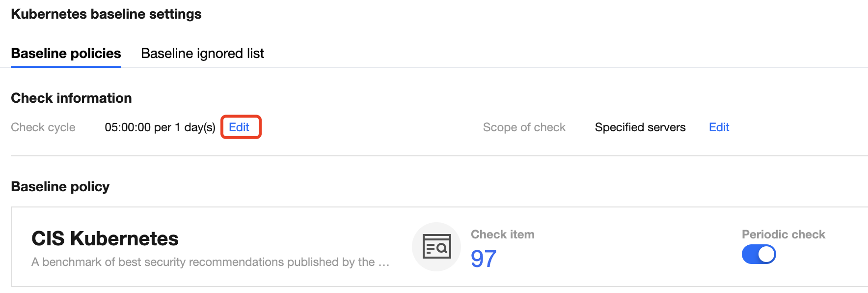
Task: Open the 97 check items count
Action: point(484,259)
